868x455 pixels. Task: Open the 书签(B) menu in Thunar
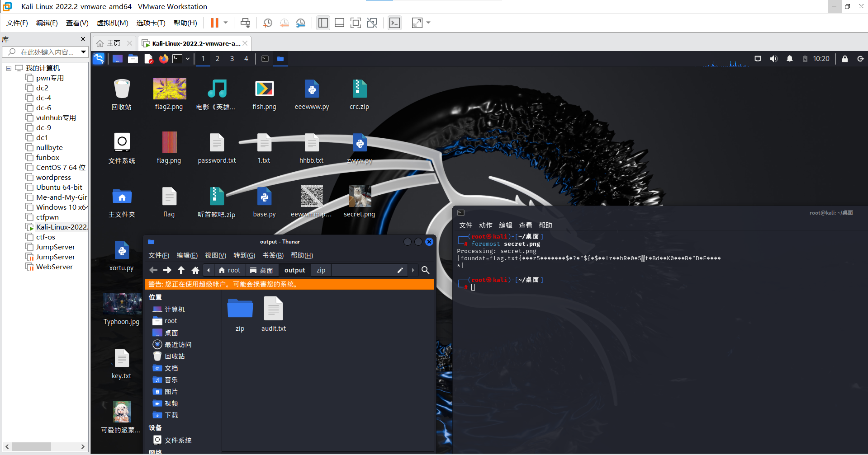(x=273, y=255)
